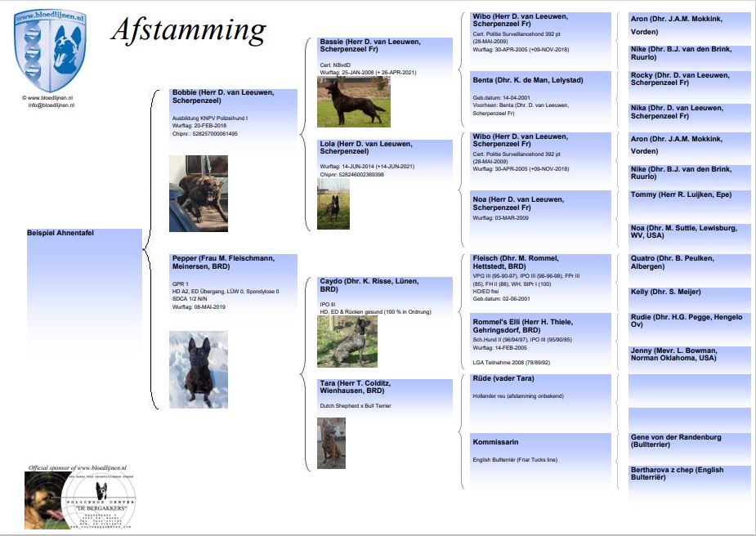The height and width of the screenshot is (536, 756).
Task: Select Bassie's black dog photo
Action: (353, 102)
